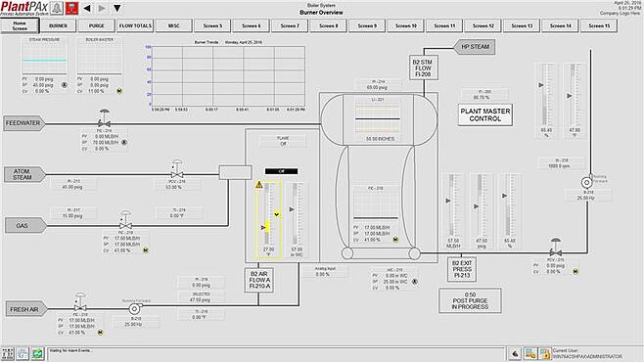The image size is (644, 362).
Task: Click the stack fan motor symbol
Action: 587,182
